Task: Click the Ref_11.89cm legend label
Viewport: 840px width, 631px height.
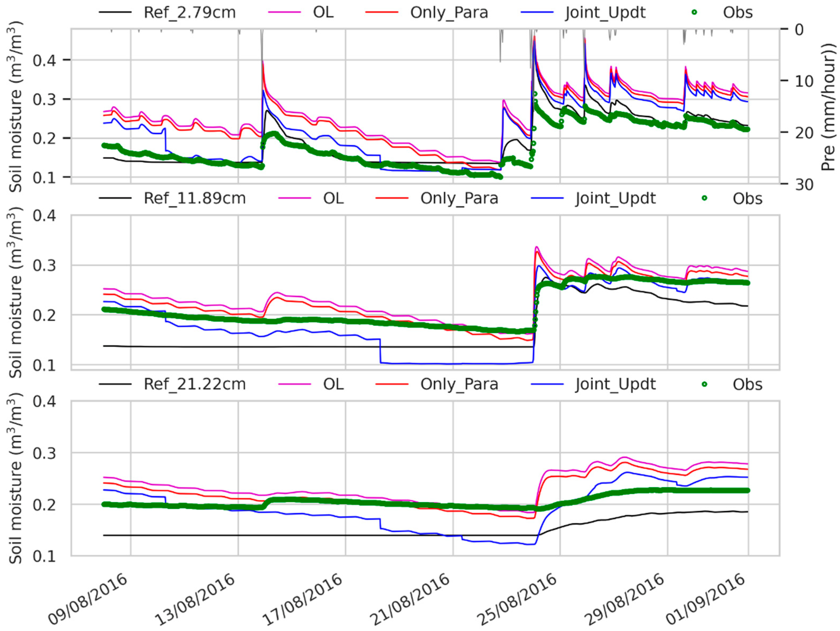Action: 195,198
